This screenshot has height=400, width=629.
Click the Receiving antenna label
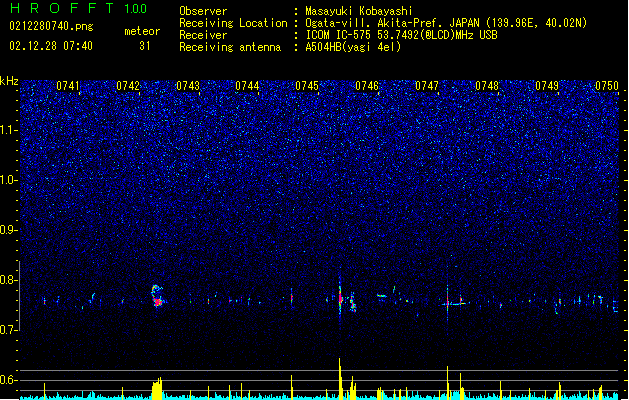pos(230,47)
